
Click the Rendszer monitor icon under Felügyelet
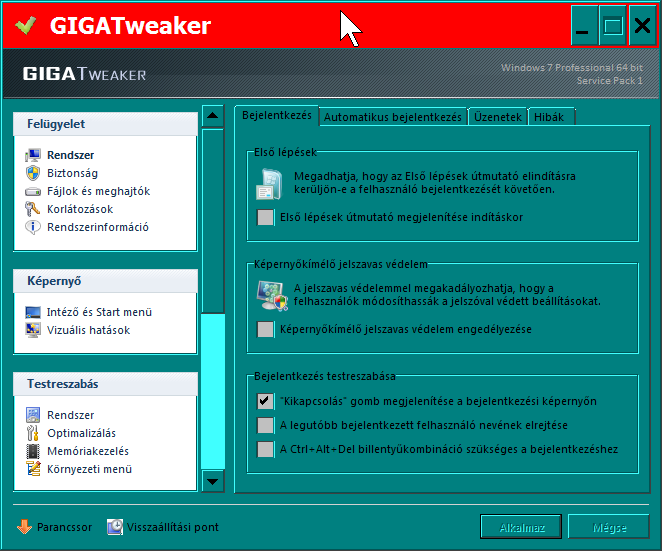[x=33, y=155]
